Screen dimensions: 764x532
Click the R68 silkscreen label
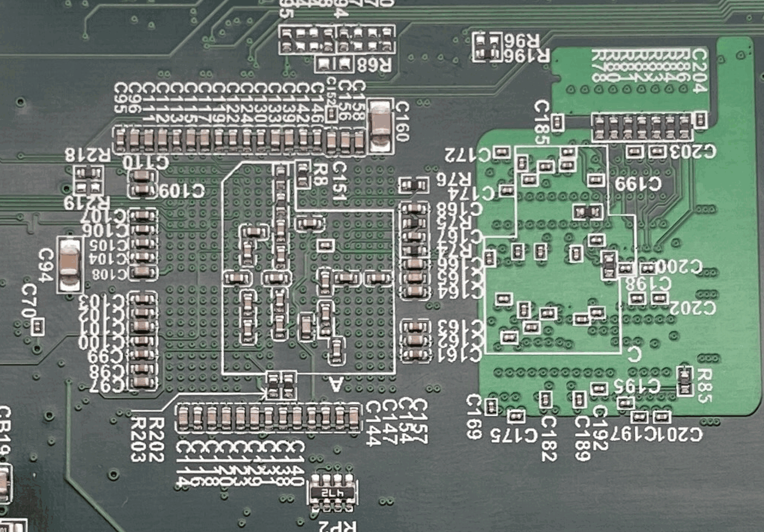[374, 65]
